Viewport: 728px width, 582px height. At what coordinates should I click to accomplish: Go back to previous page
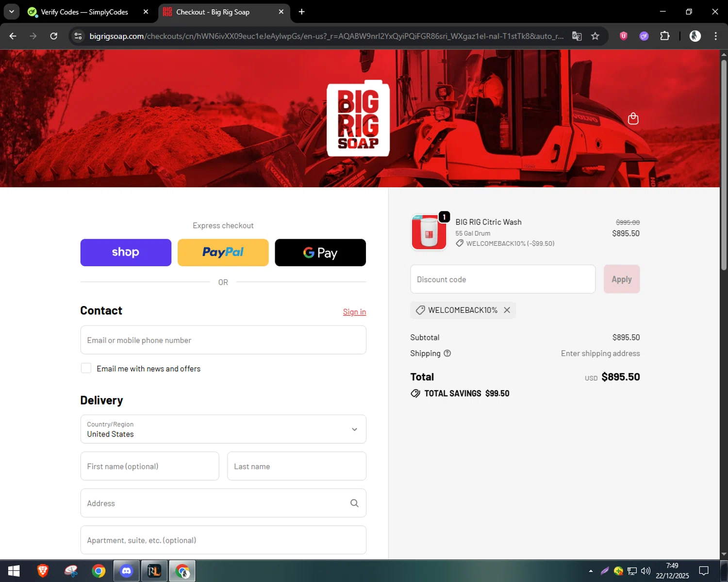pos(13,36)
